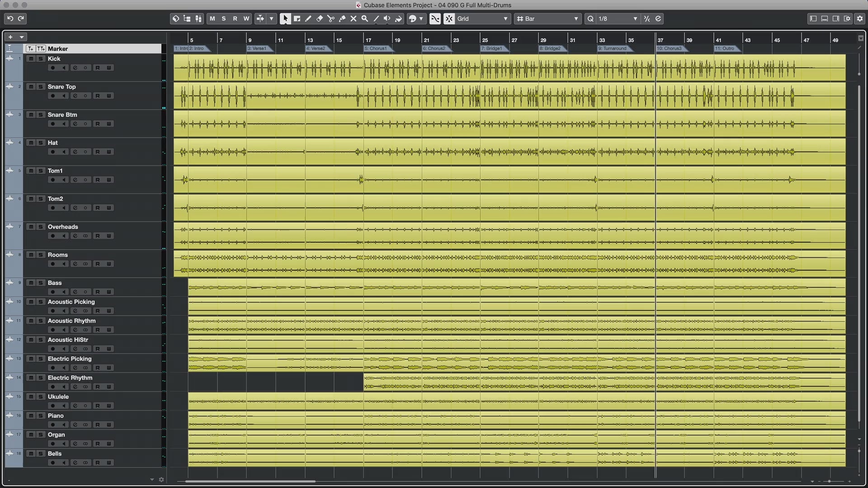Click the horizontal scrollbar at bottom
The width and height of the screenshot is (868, 488).
pyautogui.click(x=250, y=481)
